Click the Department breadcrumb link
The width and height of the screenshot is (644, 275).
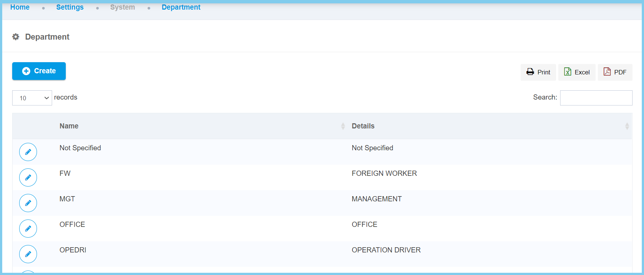click(x=181, y=7)
